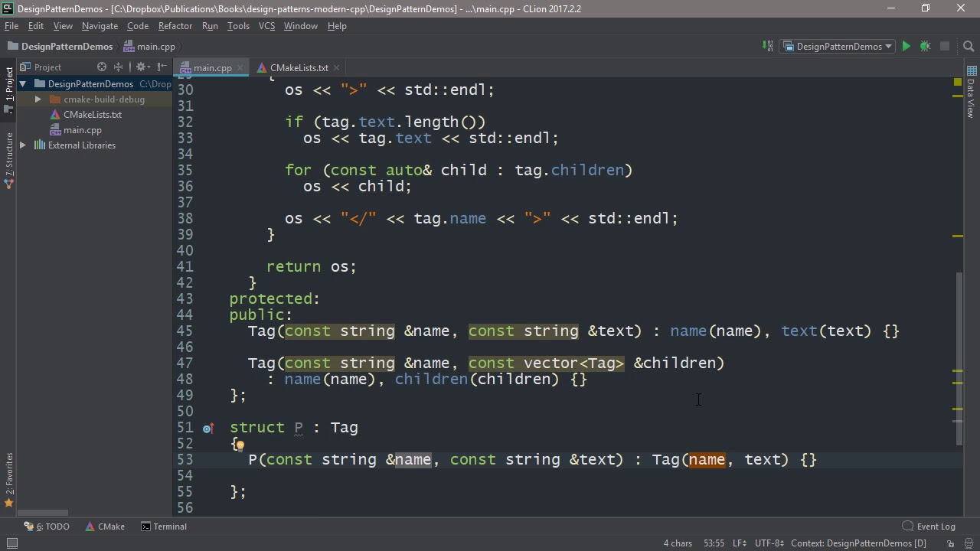This screenshot has height=551, width=980.
Task: Click line number 45 in the gutter
Action: pyautogui.click(x=185, y=331)
